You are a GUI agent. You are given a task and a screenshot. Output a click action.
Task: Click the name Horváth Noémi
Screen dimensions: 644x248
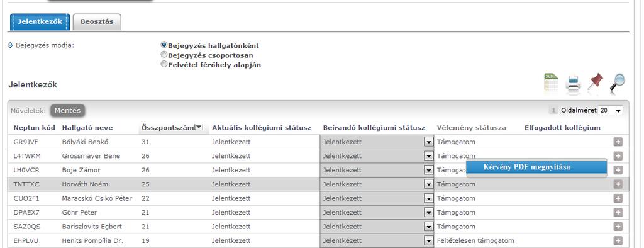click(x=86, y=184)
